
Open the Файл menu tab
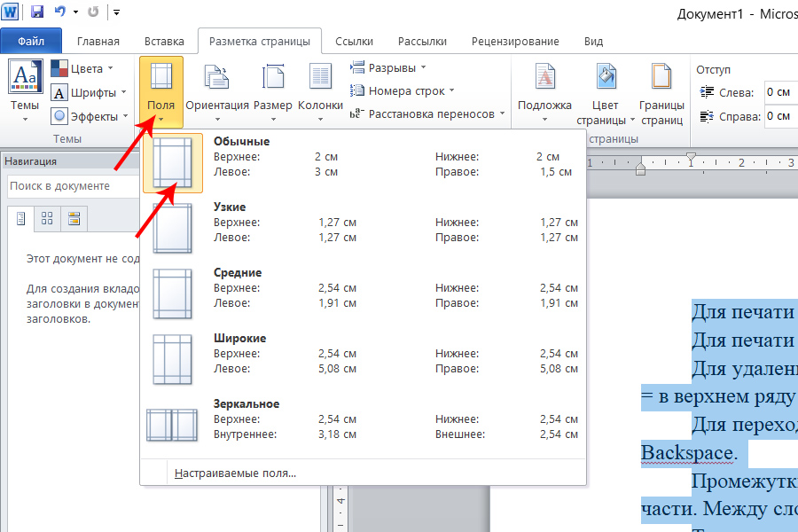click(31, 41)
